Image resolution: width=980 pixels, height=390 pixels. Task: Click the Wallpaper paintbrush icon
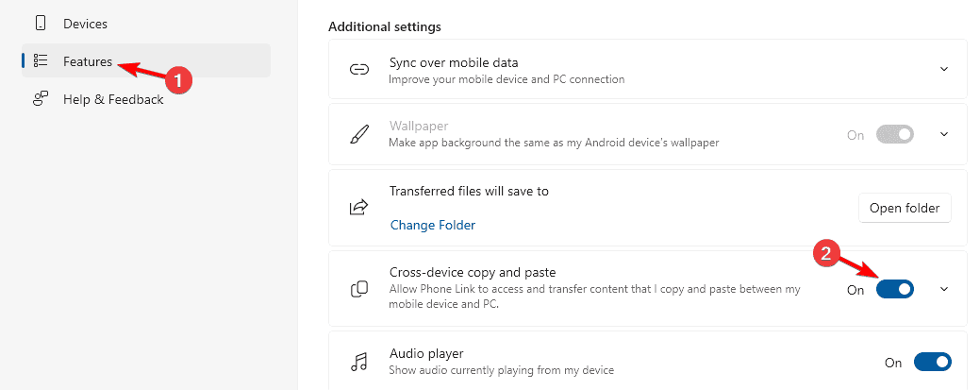(x=358, y=135)
